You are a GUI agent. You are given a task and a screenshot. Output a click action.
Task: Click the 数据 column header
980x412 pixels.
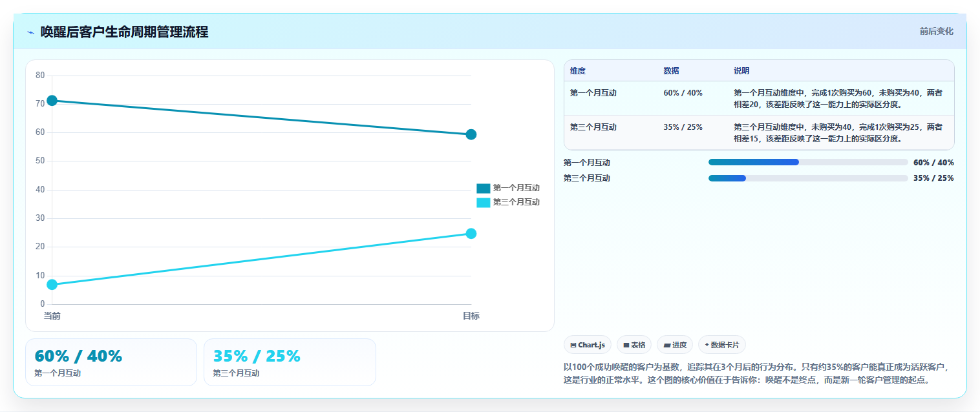coord(671,71)
